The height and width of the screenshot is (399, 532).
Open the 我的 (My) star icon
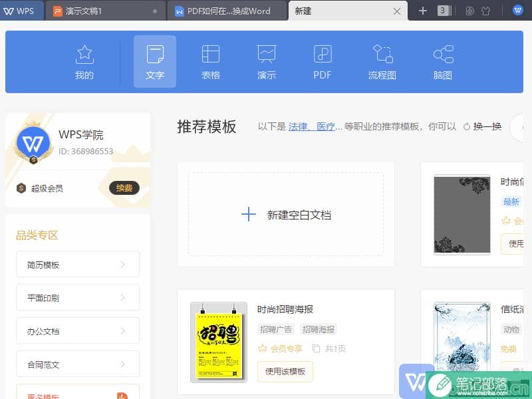coord(84,62)
